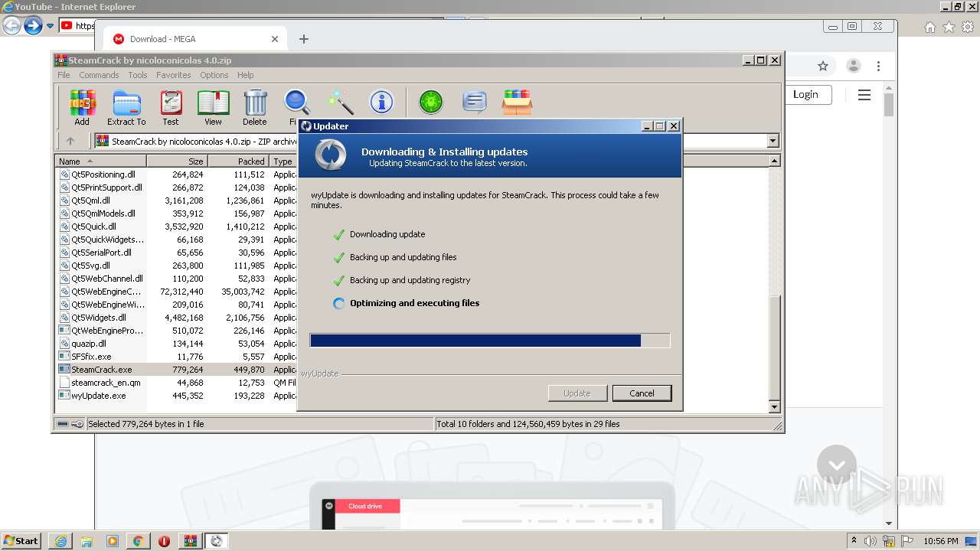Open IE recent pages dropdown arrow
Viewport: 980px width, 551px height.
tap(50, 26)
